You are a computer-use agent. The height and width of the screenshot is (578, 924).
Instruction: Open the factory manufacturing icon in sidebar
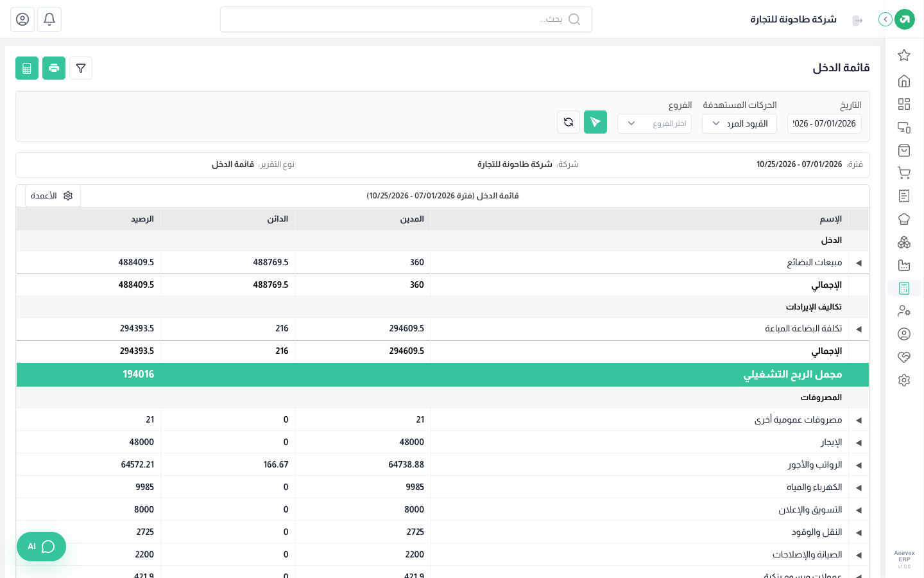[904, 265]
